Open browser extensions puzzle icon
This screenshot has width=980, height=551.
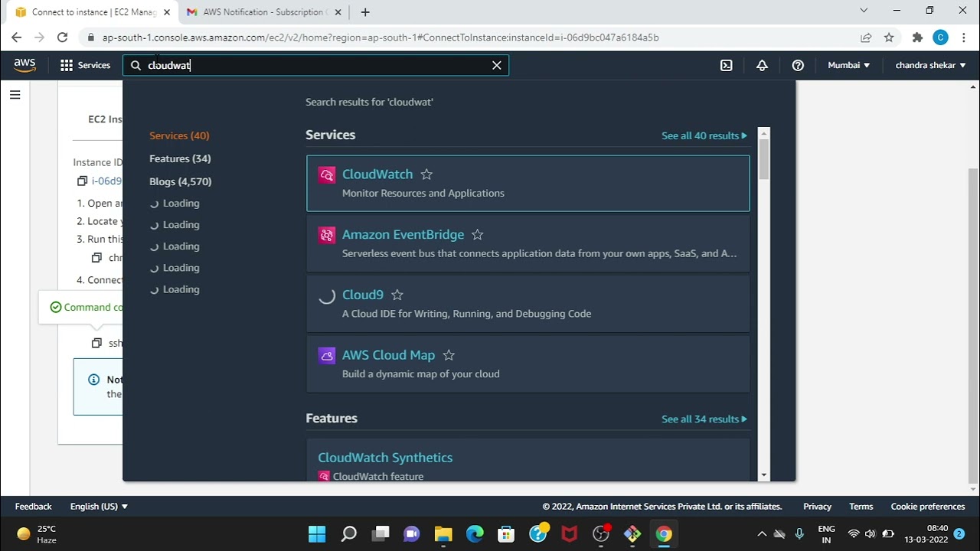[917, 37]
